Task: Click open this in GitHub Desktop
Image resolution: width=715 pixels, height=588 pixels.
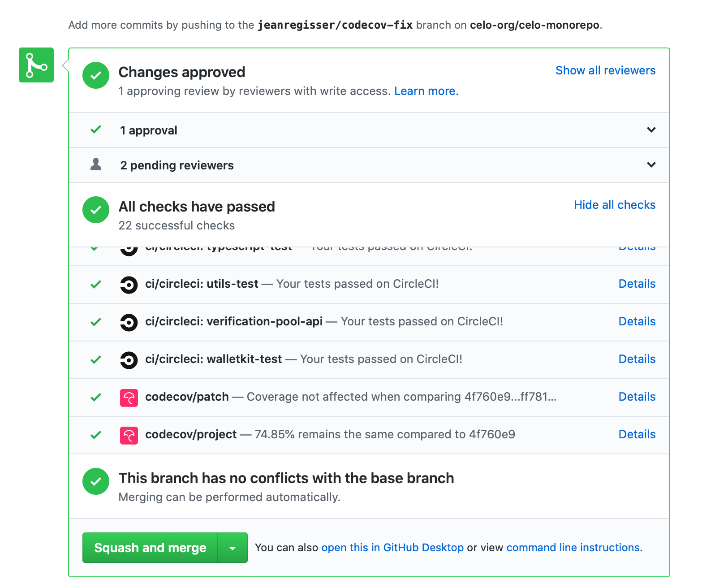Action: (392, 548)
